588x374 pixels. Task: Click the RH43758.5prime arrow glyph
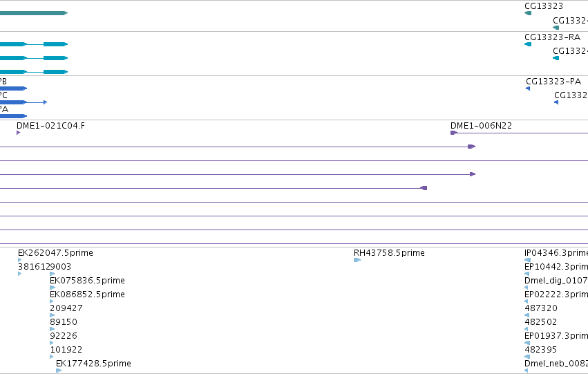[357, 260]
